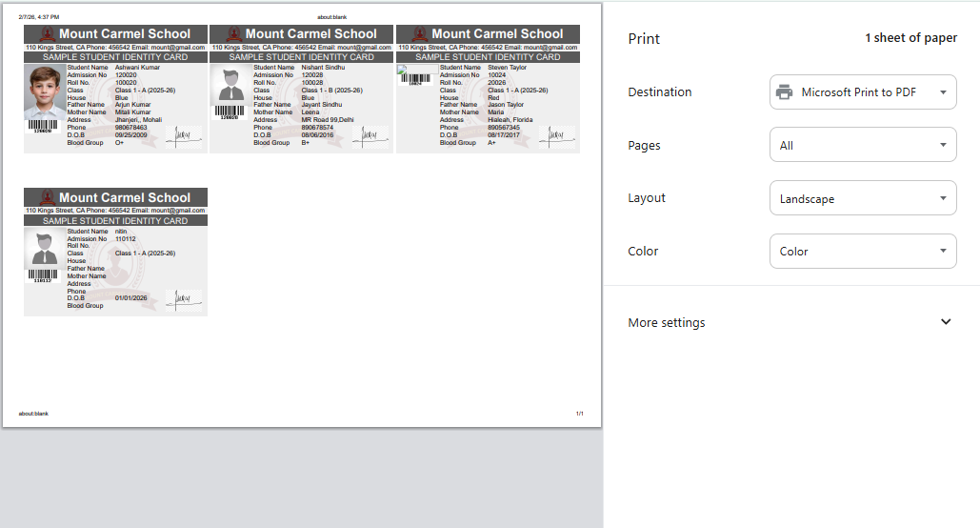Click the '1 sheet of paper' summary text
The height and width of the screenshot is (528, 980).
910,38
